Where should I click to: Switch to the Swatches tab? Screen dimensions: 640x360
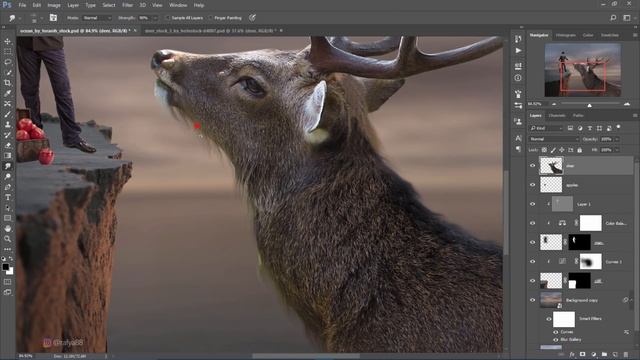pyautogui.click(x=609, y=36)
